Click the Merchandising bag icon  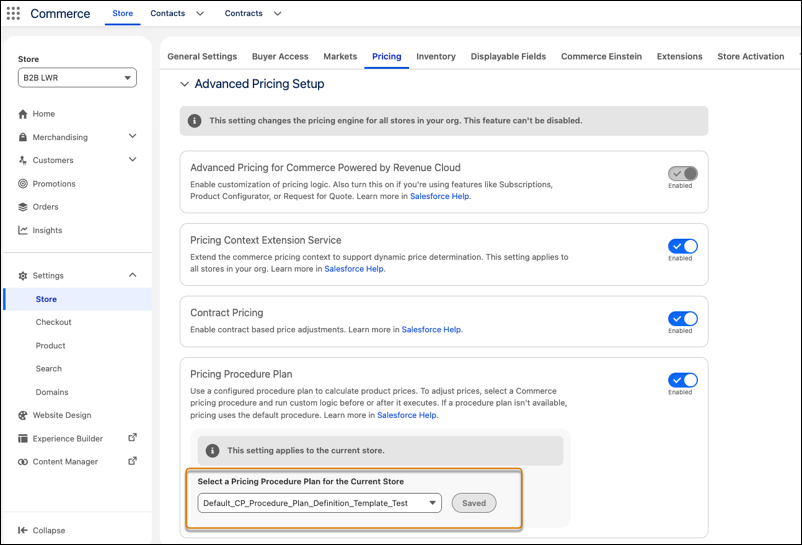click(23, 137)
